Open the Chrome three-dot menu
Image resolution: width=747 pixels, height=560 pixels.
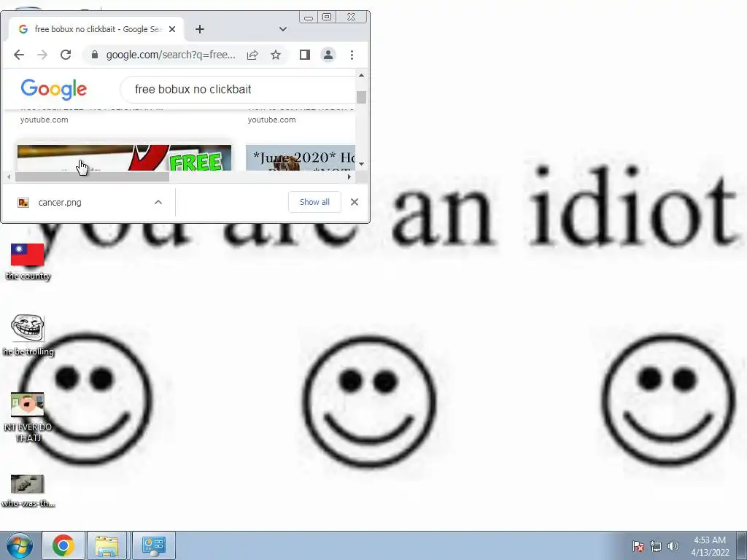tap(352, 55)
